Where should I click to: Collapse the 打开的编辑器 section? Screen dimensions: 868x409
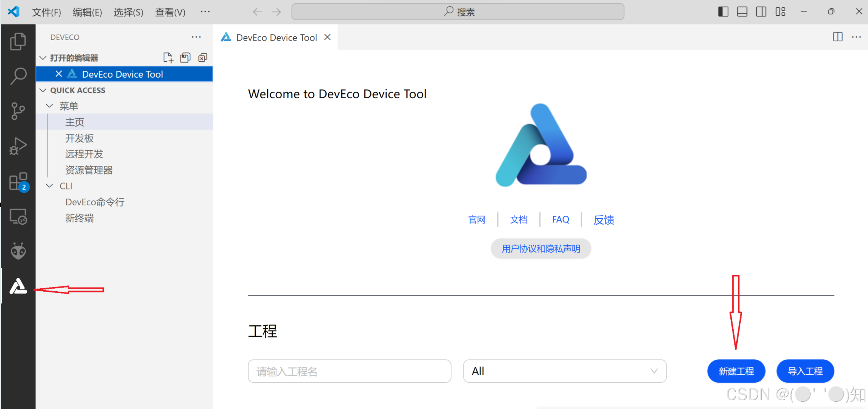click(x=43, y=58)
